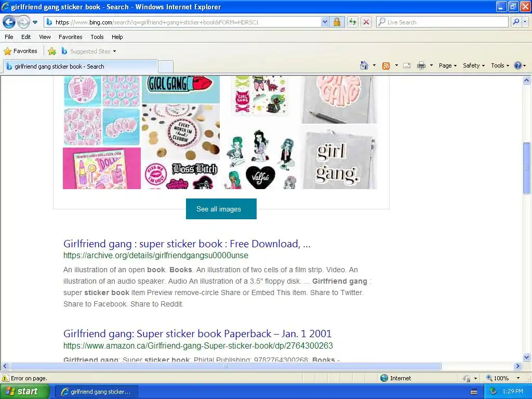The image size is (532, 399).
Task: Click vertical scrollbar down arrow
Action: click(x=527, y=357)
